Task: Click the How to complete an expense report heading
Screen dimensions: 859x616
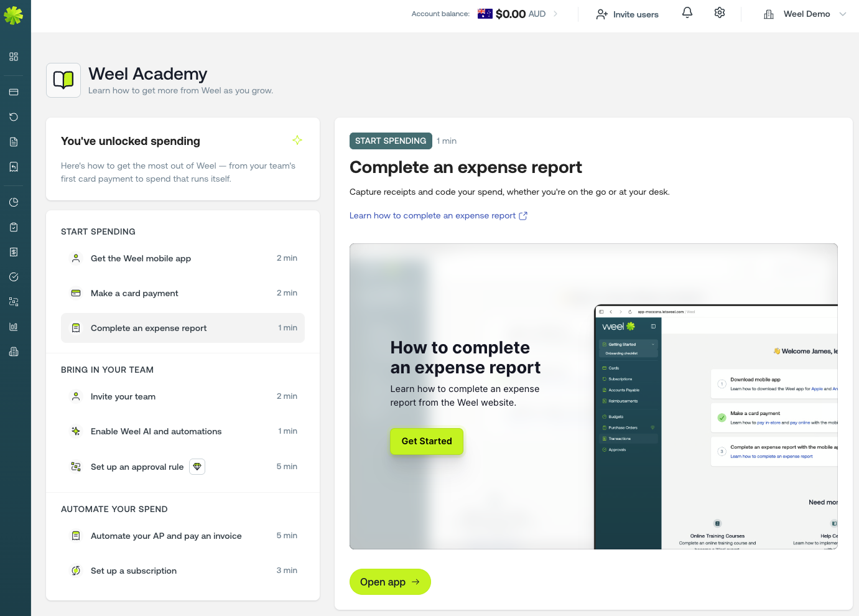Action: pos(465,358)
